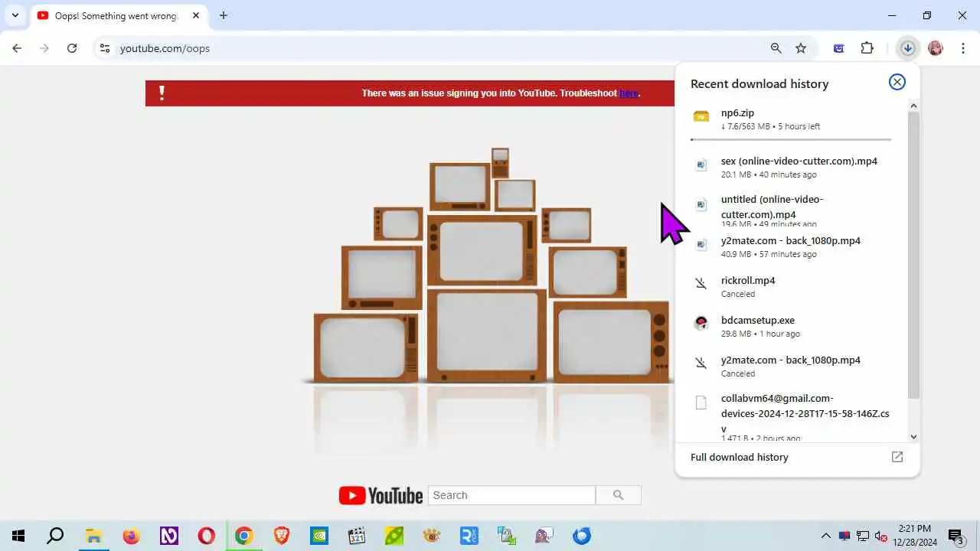
Task: Click the YouTube logo
Action: click(381, 496)
